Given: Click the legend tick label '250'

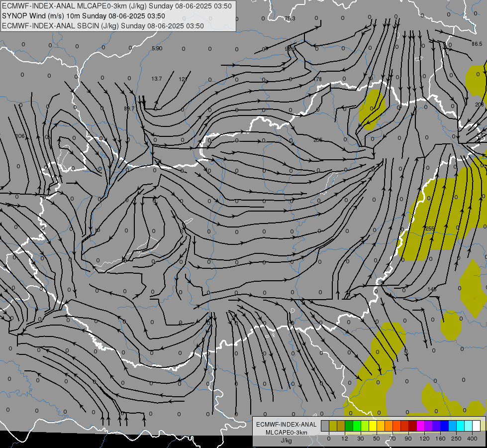Looking at the screenshot, I should point(456,439).
